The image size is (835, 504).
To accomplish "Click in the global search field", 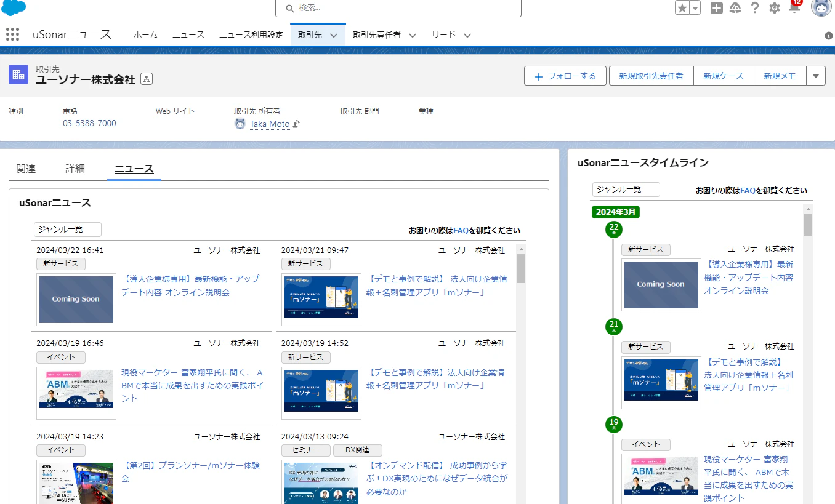I will click(x=398, y=8).
